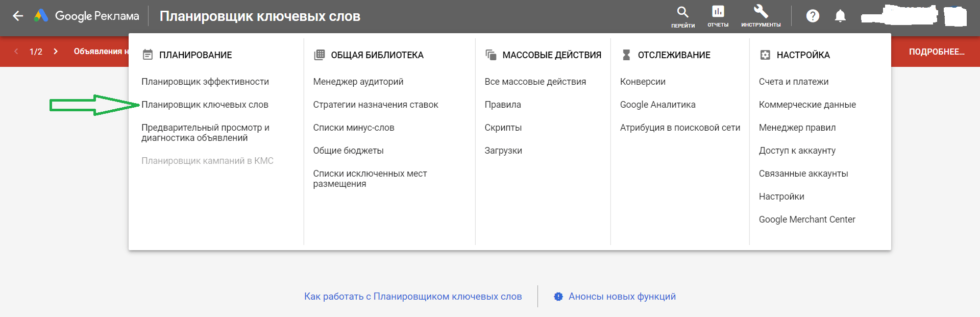Open Скрипты
The width and height of the screenshot is (980, 317).
click(503, 128)
